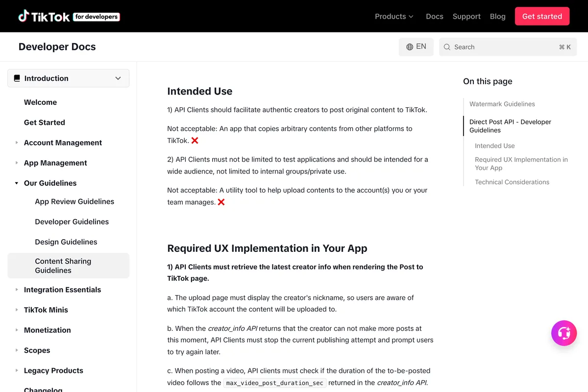Jump to Watermark Guidelines on this page
The height and width of the screenshot is (392, 588).
click(x=502, y=104)
